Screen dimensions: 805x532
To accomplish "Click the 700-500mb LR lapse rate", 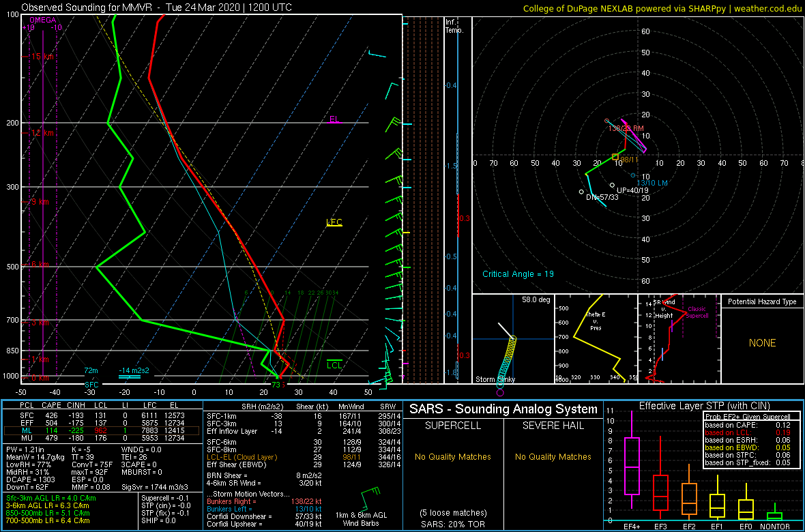I will coord(48,520).
